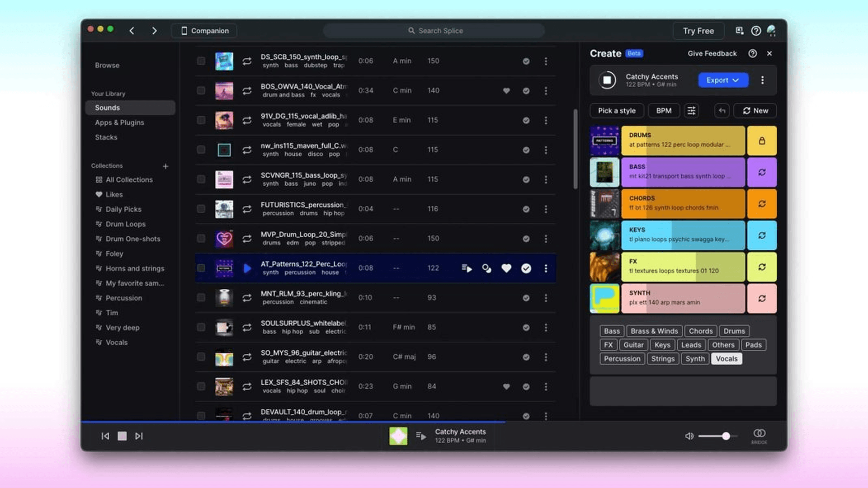Open the Catchy Accents stack options menu
868x488 pixels.
pos(762,80)
